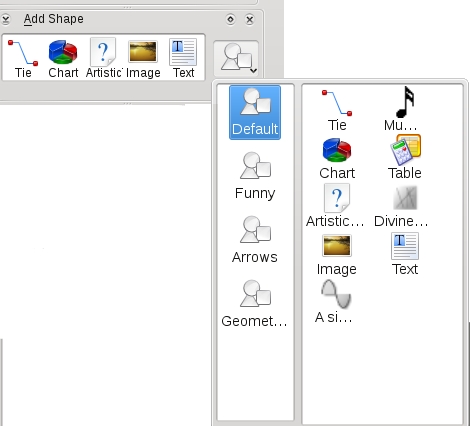Select the Tie connector in the popup grid
This screenshot has height=426, width=470.
[x=337, y=111]
